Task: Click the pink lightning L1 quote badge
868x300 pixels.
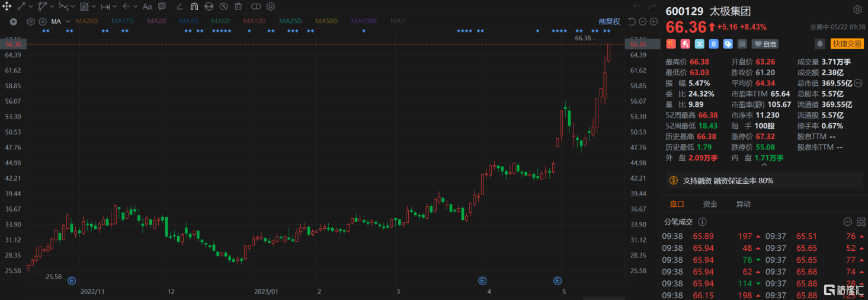Action: click(x=685, y=44)
